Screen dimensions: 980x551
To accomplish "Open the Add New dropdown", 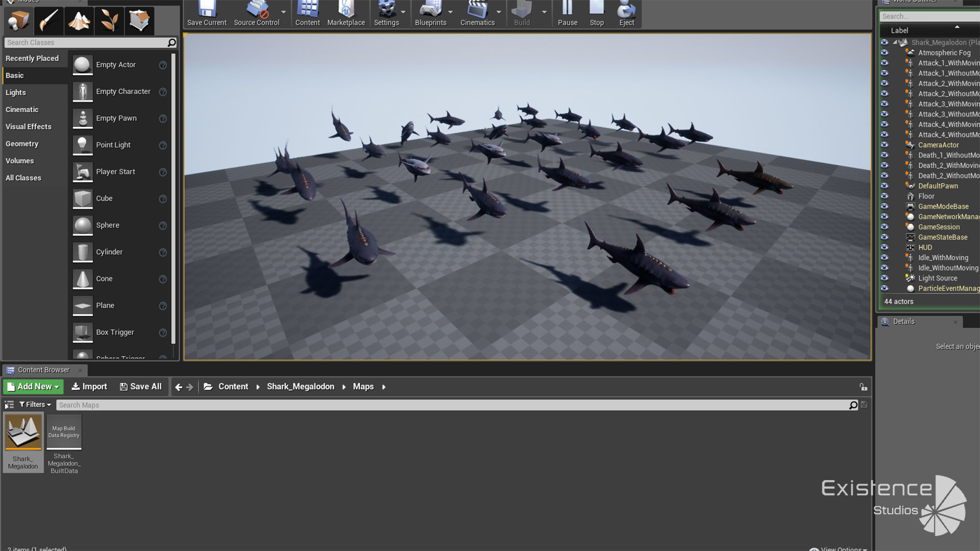I will [33, 387].
